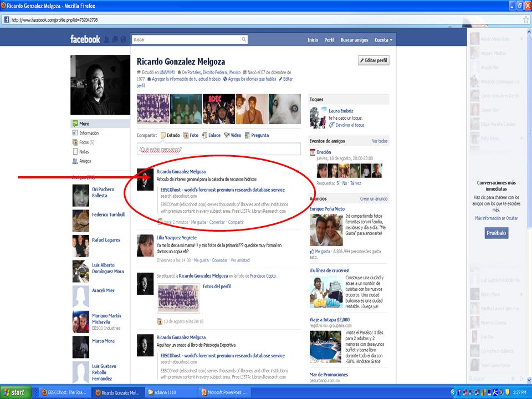Screen dimensions: 532x399
Task: Open Viaje a Ixtapa $2,000 ad
Action: (x=329, y=320)
